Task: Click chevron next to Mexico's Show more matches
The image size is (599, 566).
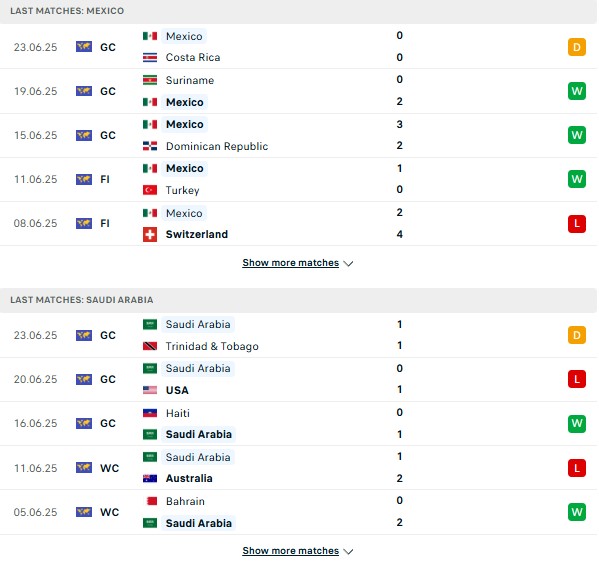Action: [348, 264]
